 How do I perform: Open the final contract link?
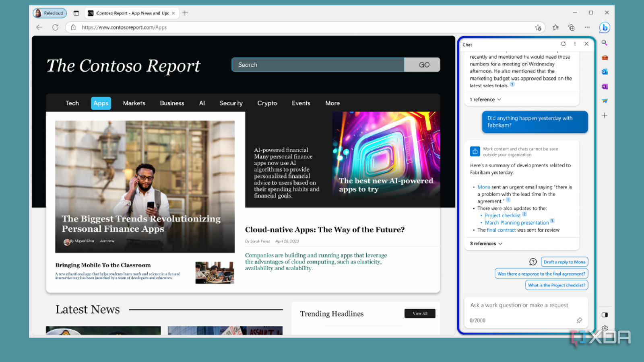[501, 230]
